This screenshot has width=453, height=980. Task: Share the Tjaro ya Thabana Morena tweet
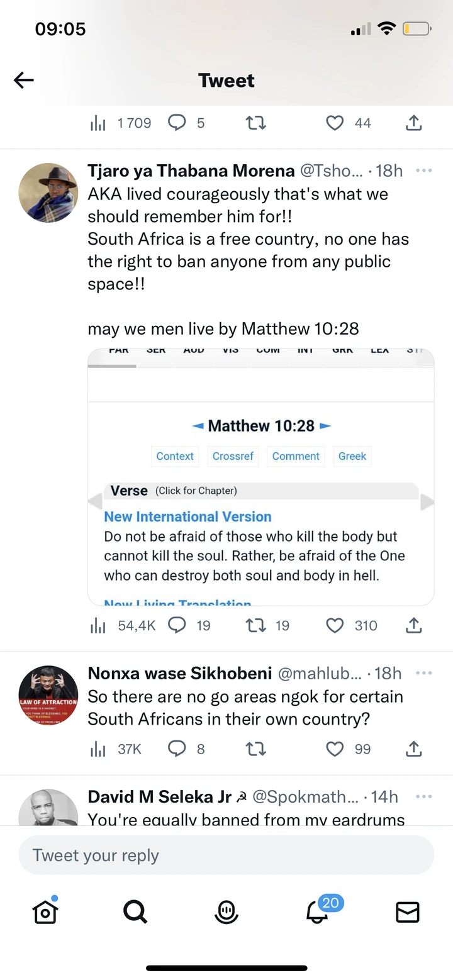coord(413,625)
